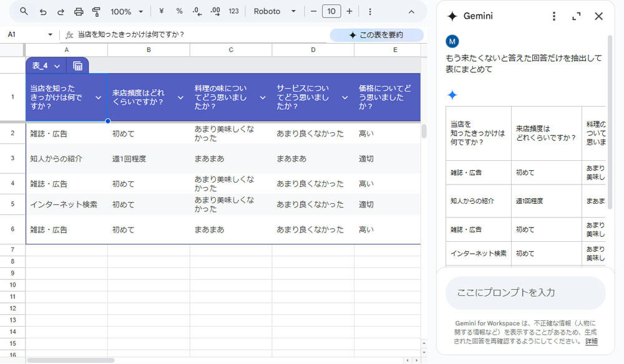Click the select-all corner box
This screenshot has height=364, width=624.
tap(12, 50)
